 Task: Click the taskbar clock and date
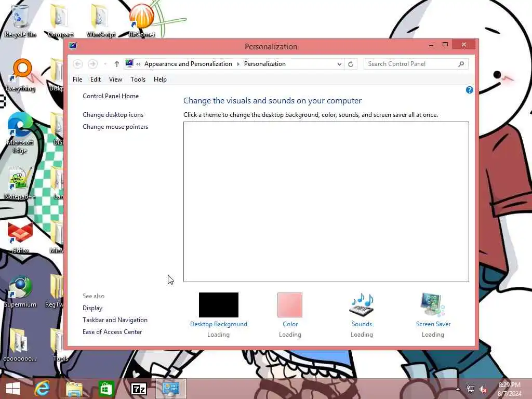tap(509, 389)
